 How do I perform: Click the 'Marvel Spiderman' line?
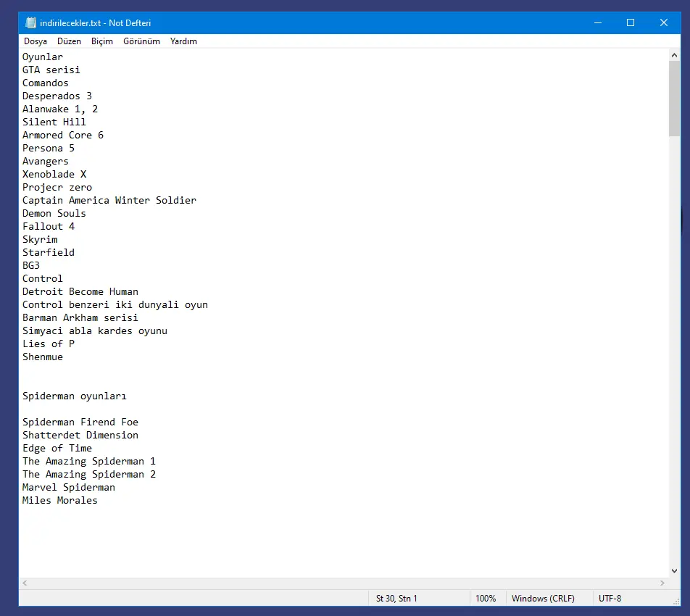coord(69,488)
